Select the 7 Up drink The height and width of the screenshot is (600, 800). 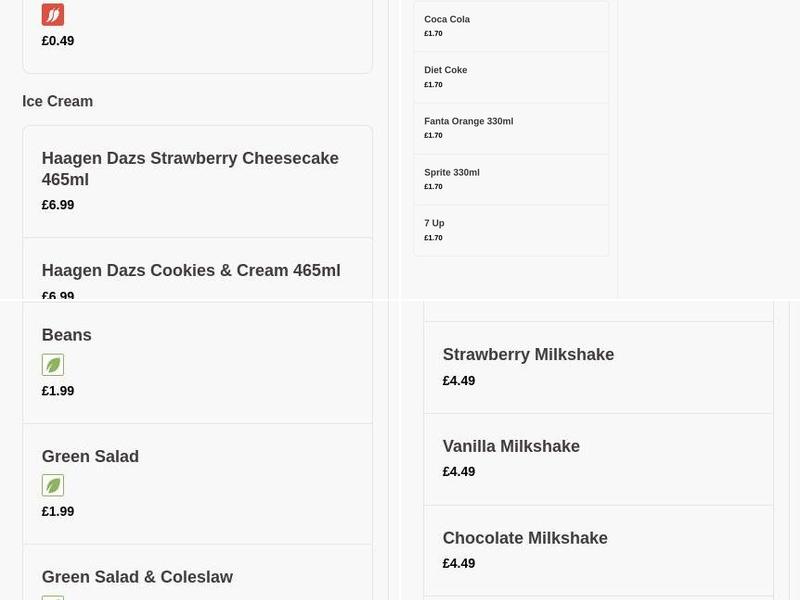[434, 224]
